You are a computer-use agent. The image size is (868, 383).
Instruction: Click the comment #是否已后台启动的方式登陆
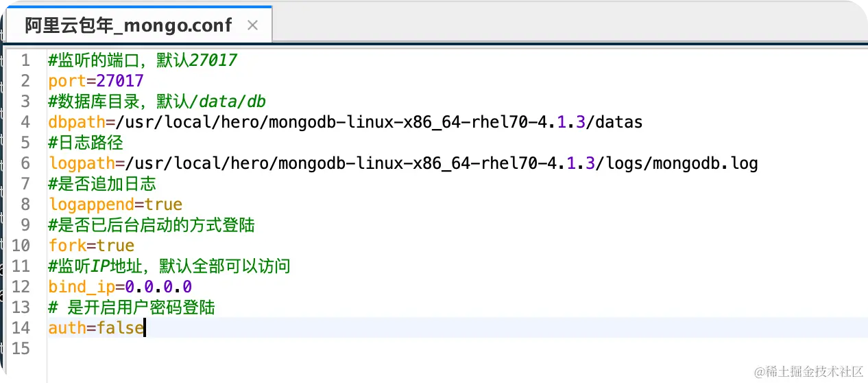point(152,225)
